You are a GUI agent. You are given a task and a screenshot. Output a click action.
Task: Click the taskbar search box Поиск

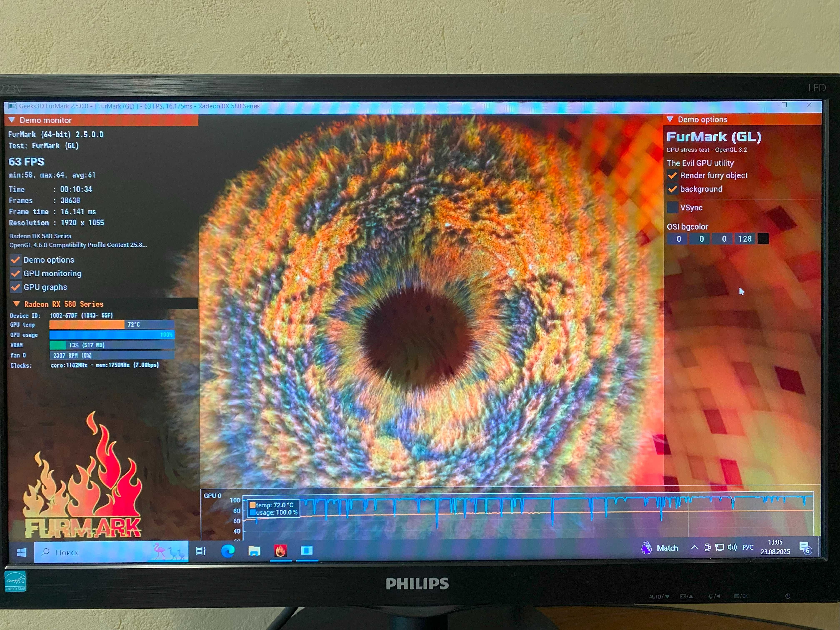[111, 552]
